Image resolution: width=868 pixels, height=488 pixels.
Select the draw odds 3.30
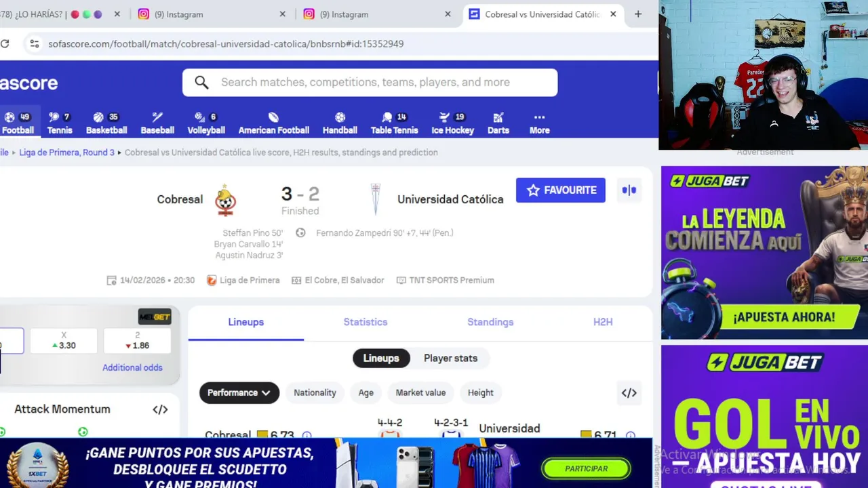point(64,341)
